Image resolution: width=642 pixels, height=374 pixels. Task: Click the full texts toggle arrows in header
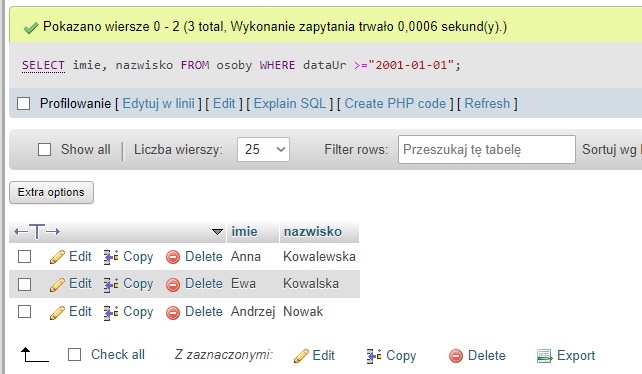(x=37, y=232)
